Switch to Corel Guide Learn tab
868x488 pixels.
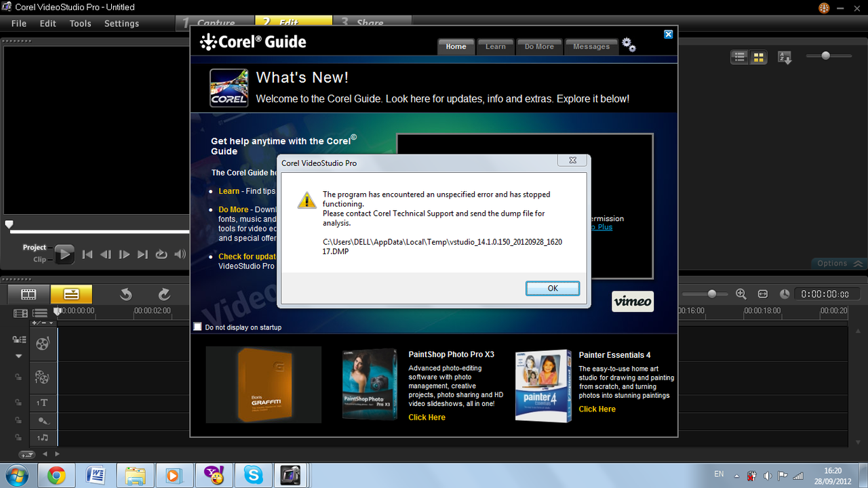496,46
